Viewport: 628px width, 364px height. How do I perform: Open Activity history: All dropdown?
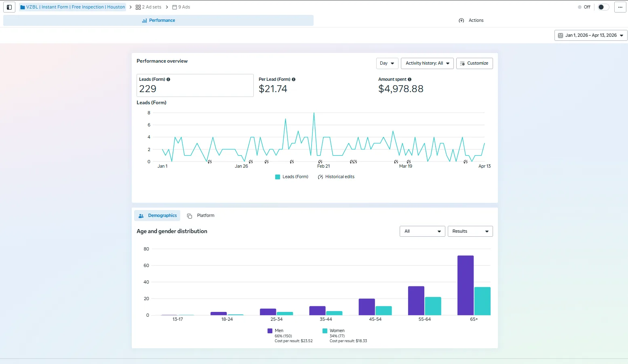(428, 63)
